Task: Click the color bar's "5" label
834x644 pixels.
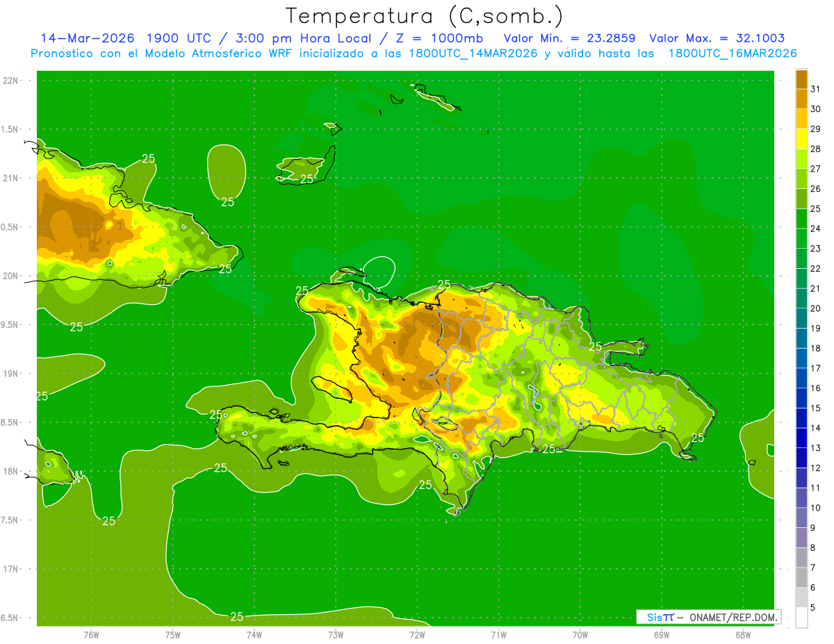Action: tap(813, 608)
